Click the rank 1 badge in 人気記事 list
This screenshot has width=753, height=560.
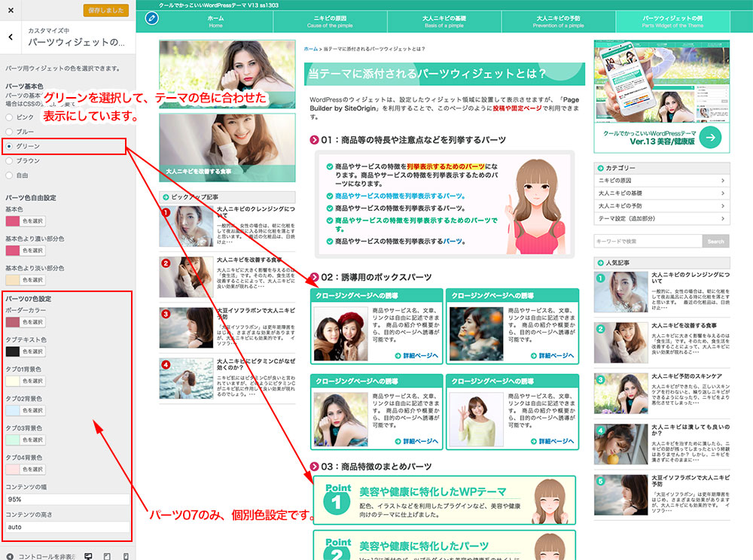point(600,278)
